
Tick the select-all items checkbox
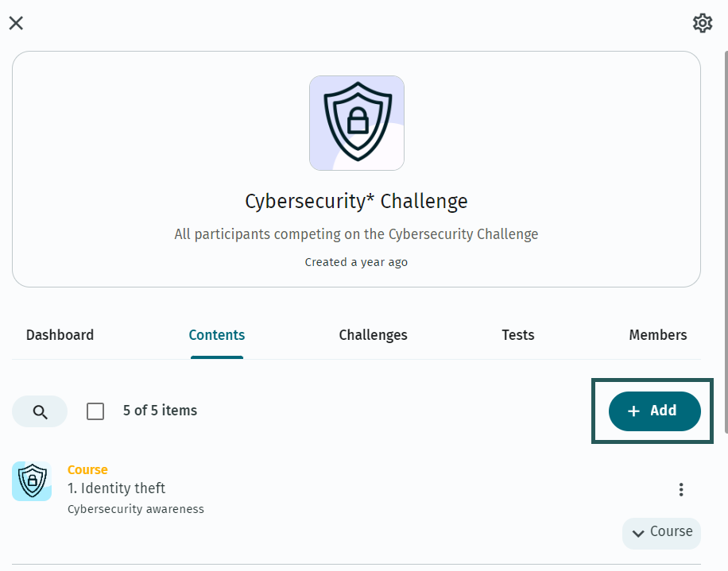click(x=95, y=411)
